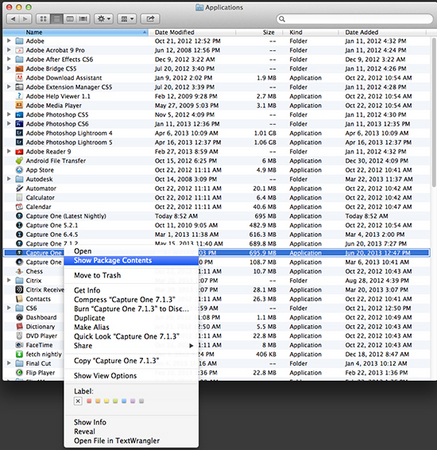The width and height of the screenshot is (437, 450).
Task: Click the Automator icon
Action: [19, 188]
